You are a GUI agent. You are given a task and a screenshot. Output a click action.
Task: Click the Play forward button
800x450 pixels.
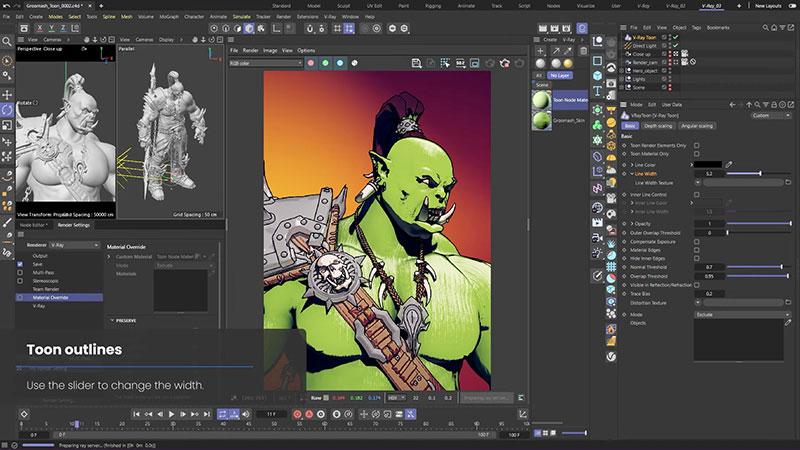[171, 414]
